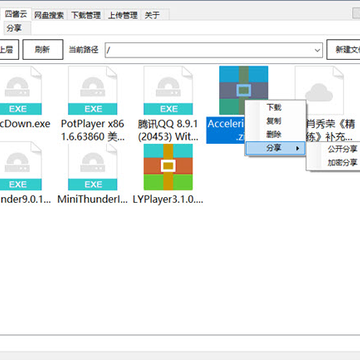Select the cDown.exe file icon
The image size is (360, 360).
pos(21,91)
